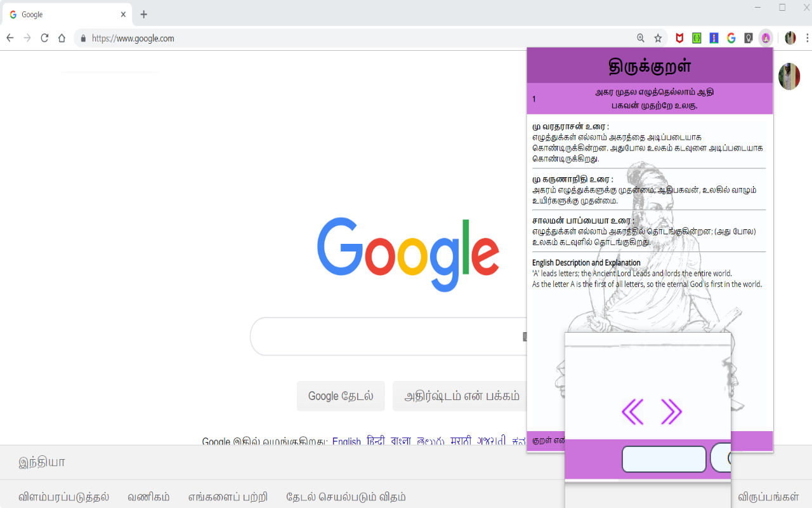Open the Google 'G' extension icon
812x508 pixels.
pos(731,38)
